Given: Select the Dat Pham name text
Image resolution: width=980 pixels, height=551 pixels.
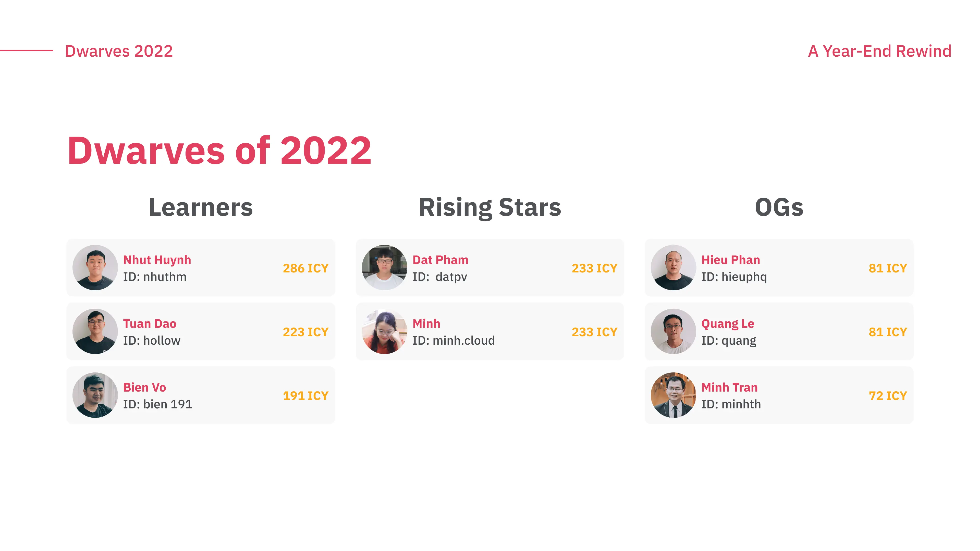Looking at the screenshot, I should coord(440,260).
